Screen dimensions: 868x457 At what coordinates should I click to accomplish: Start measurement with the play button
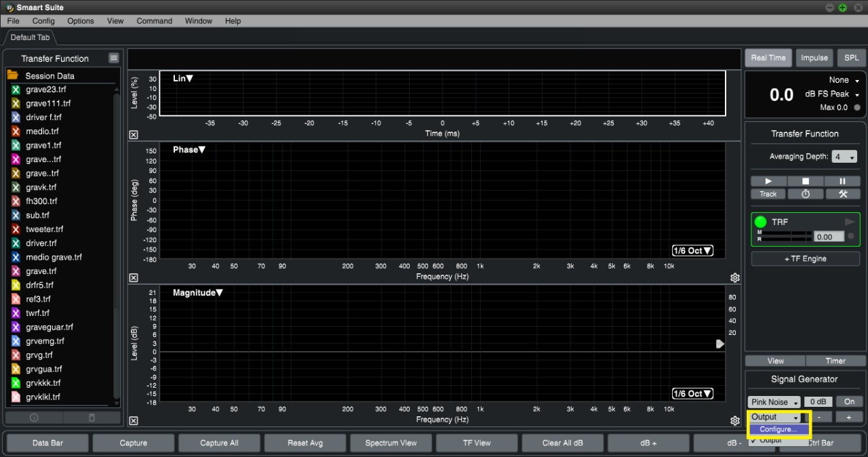click(768, 181)
